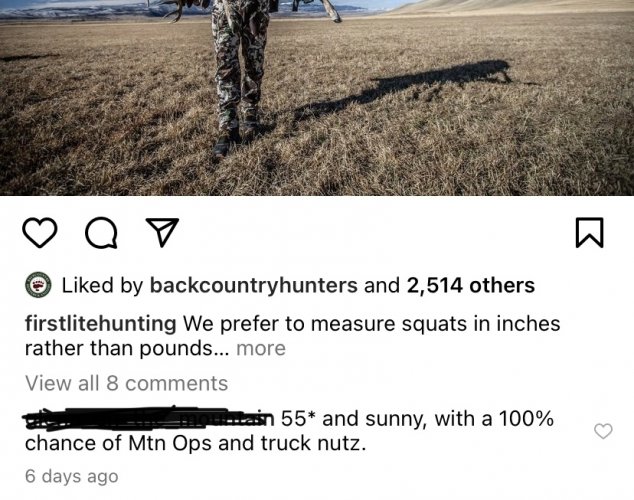Expand the caption with "more"

[x=261, y=348]
